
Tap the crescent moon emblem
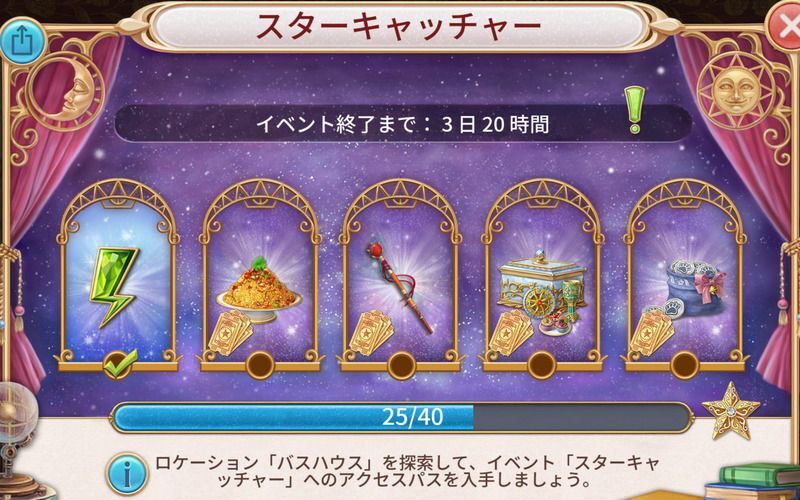[64, 93]
